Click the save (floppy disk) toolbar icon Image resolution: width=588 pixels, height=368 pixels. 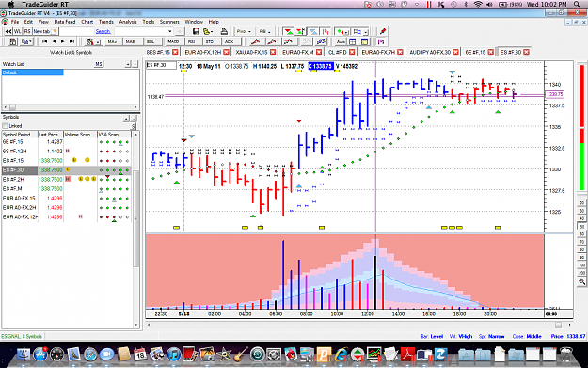[x=196, y=31]
